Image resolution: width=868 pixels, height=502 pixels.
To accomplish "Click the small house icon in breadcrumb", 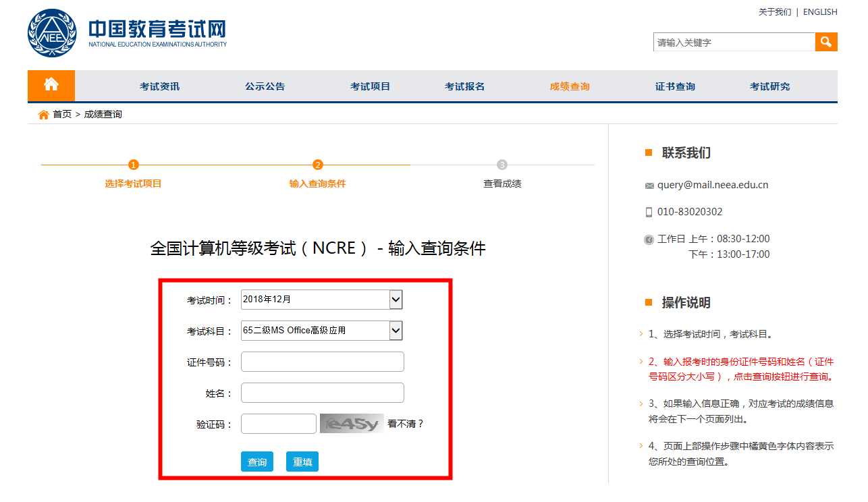I will pyautogui.click(x=44, y=115).
